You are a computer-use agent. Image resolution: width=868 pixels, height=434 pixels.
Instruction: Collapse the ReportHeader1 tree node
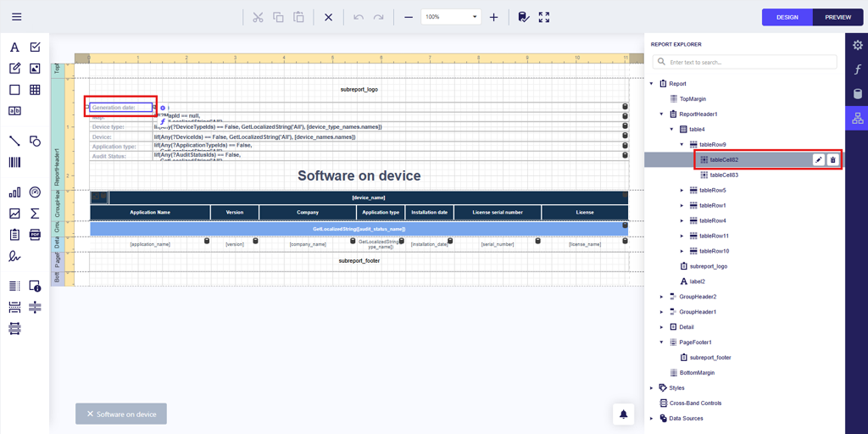pos(661,114)
